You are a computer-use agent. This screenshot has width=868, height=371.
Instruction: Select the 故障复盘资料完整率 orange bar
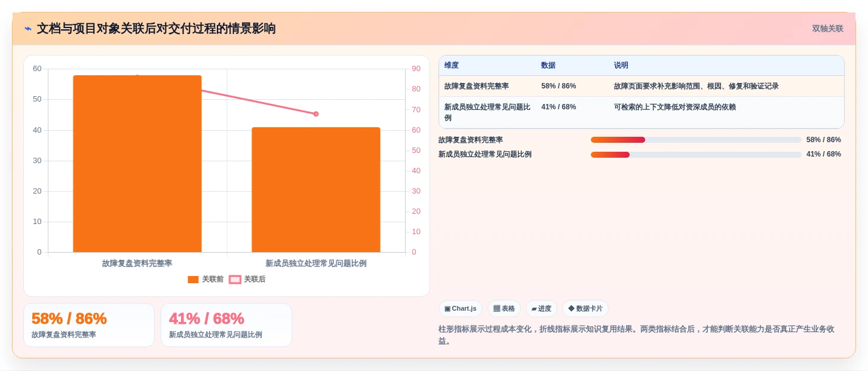137,164
